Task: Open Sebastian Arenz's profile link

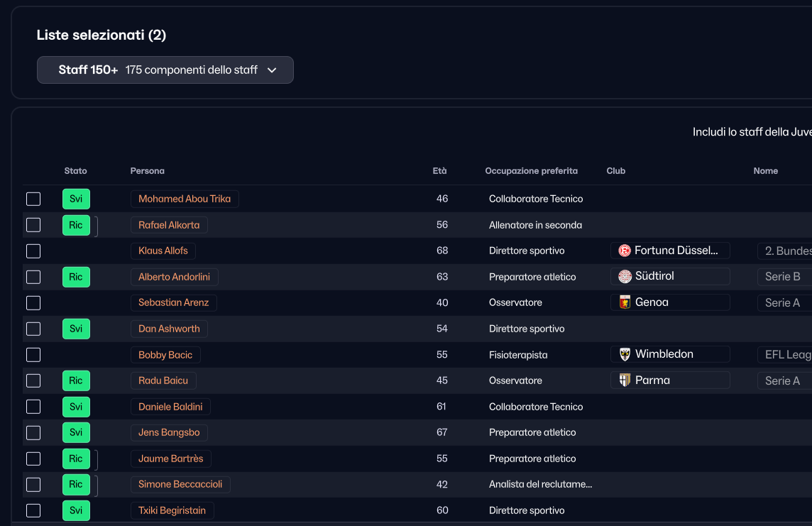Action: coord(173,302)
